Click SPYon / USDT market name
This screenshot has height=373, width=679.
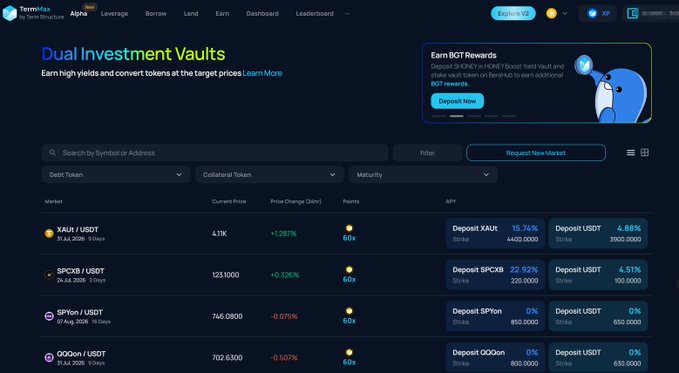click(x=80, y=312)
